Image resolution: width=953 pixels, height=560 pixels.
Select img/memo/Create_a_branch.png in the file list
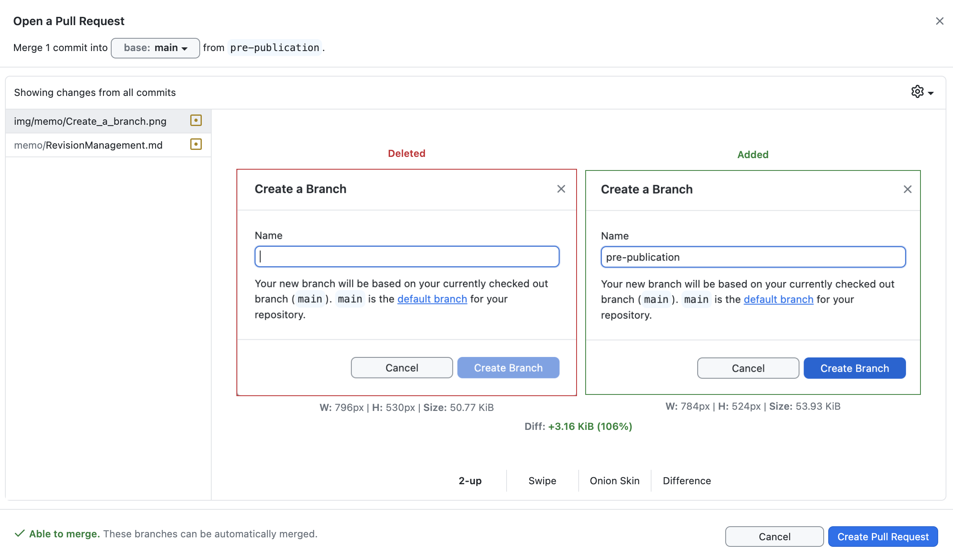point(108,121)
